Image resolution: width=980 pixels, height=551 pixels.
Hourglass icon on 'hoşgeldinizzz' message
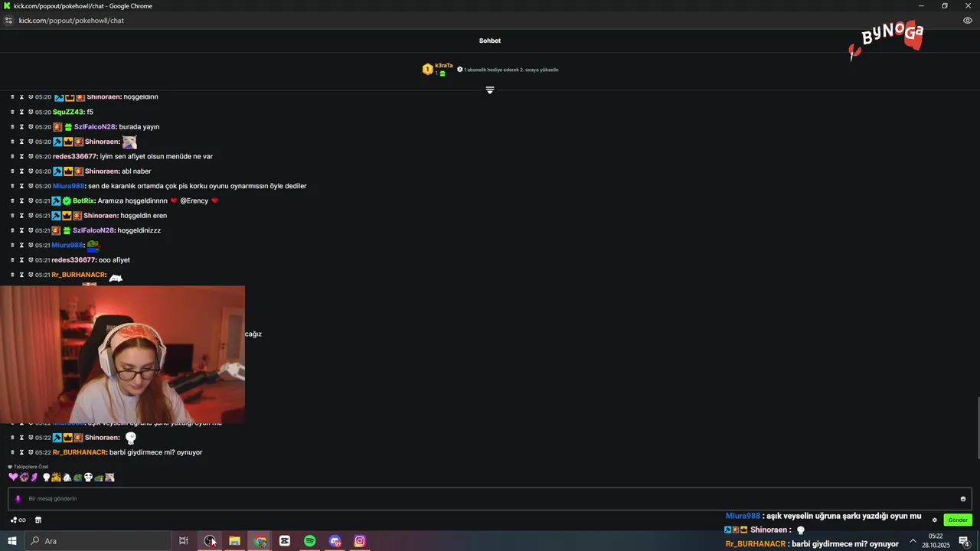point(21,230)
